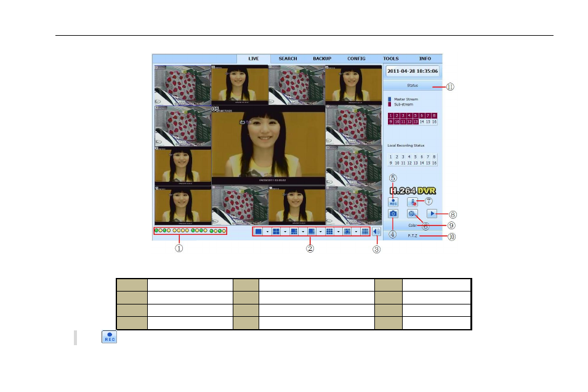Select the nine-screen grid layout icon
Image resolution: width=588 pixels, height=392 pixels.
(x=329, y=232)
